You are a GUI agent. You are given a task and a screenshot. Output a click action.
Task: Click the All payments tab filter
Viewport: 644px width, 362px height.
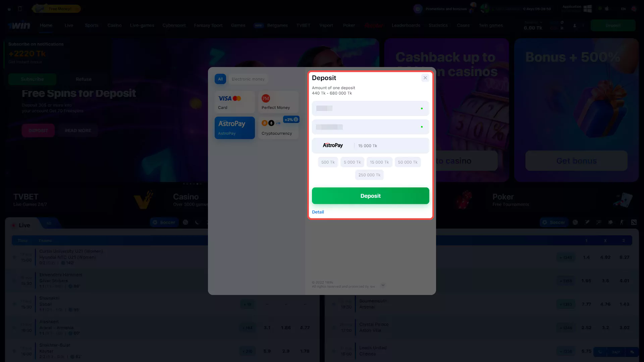220,79
